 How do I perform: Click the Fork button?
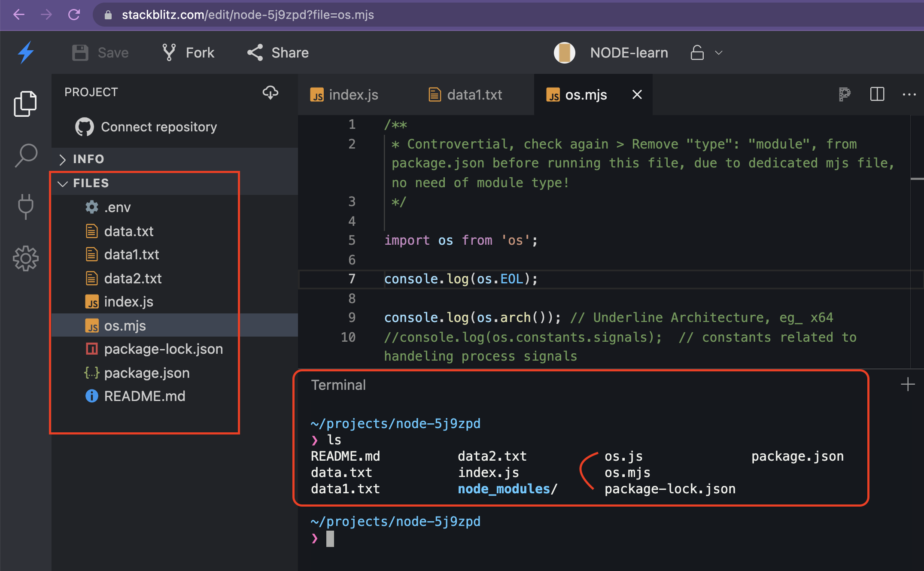tap(187, 52)
